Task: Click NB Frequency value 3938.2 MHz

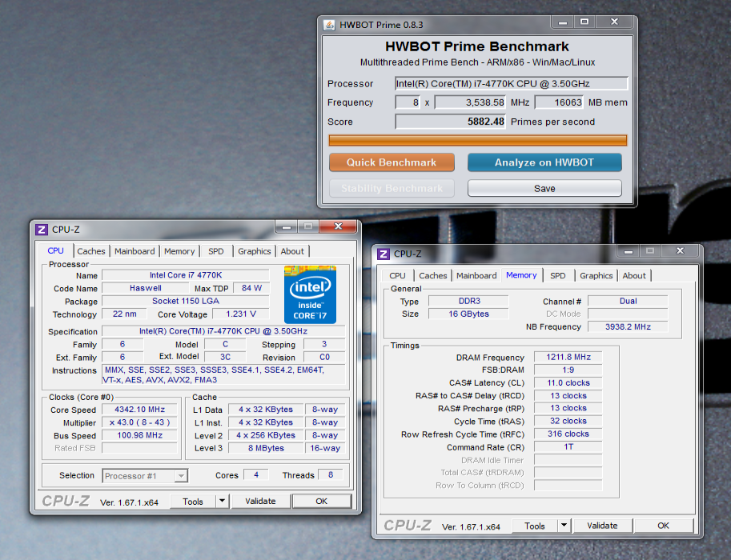Action: [628, 326]
